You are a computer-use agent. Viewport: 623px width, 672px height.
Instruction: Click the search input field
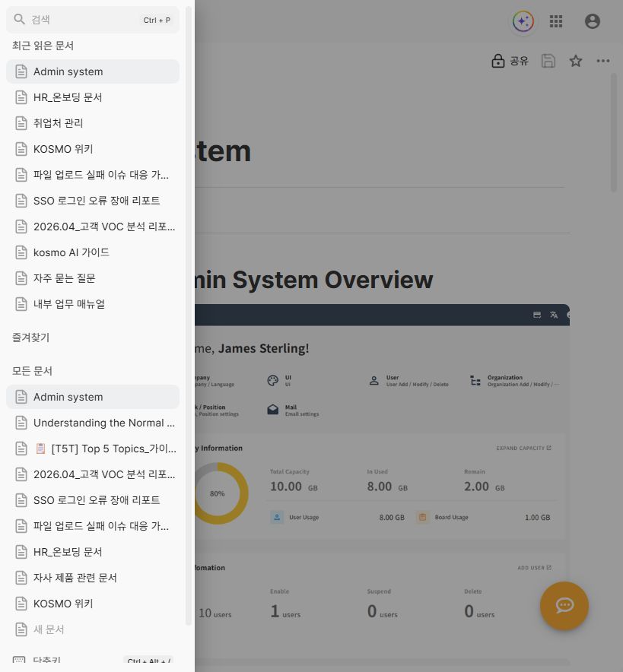point(93,20)
